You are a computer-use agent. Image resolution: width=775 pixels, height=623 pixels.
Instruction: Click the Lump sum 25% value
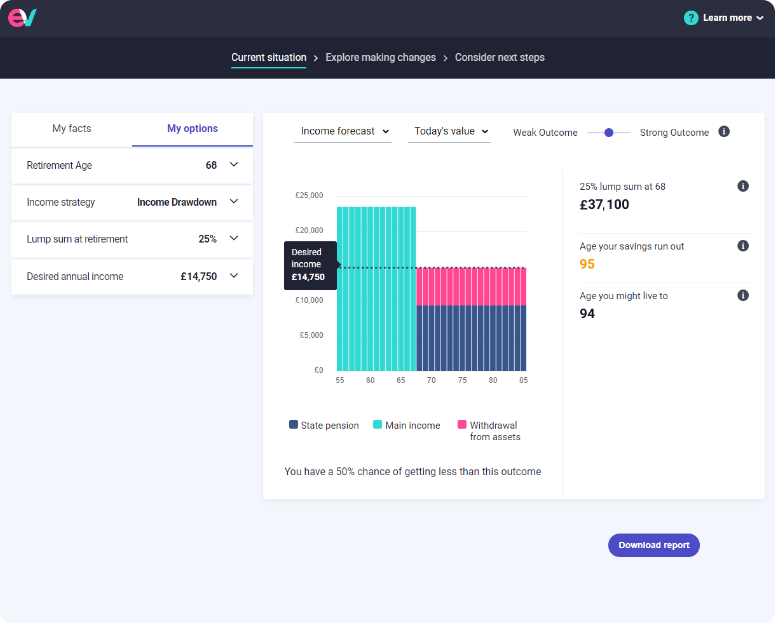tap(208, 239)
